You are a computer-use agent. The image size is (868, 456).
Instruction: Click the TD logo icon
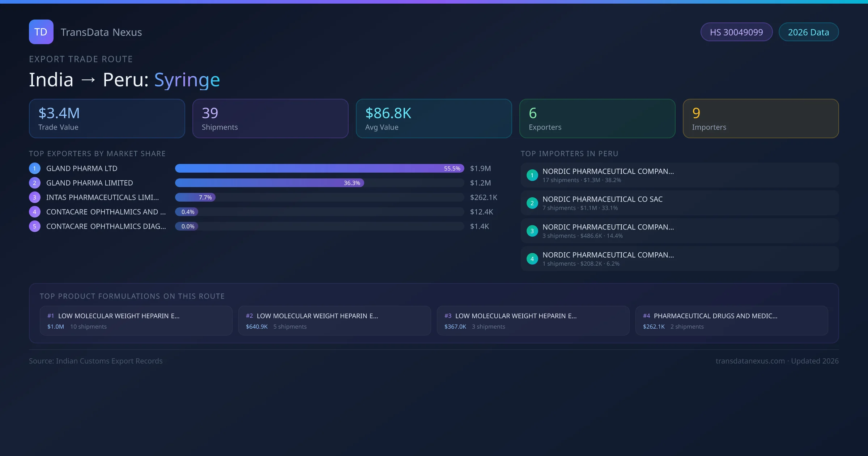pyautogui.click(x=41, y=32)
